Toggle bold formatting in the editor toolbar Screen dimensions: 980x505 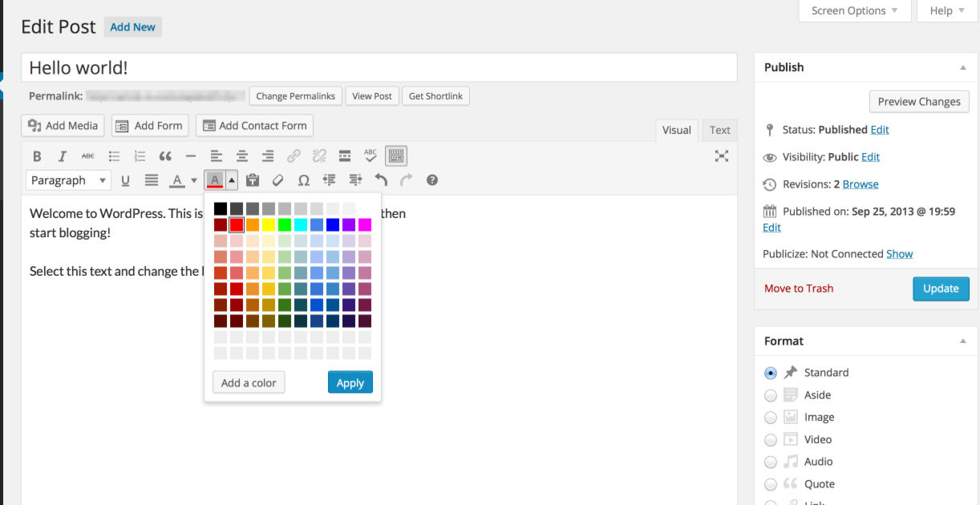[x=37, y=156]
